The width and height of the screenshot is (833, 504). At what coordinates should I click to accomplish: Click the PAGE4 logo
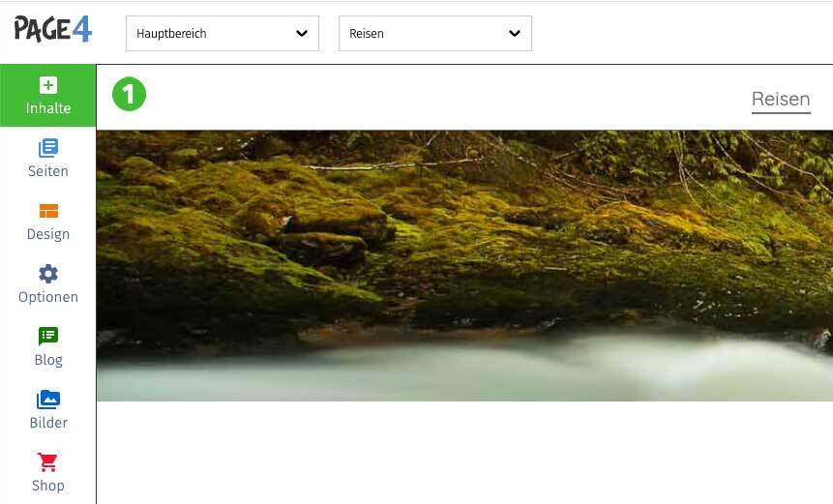pos(52,29)
